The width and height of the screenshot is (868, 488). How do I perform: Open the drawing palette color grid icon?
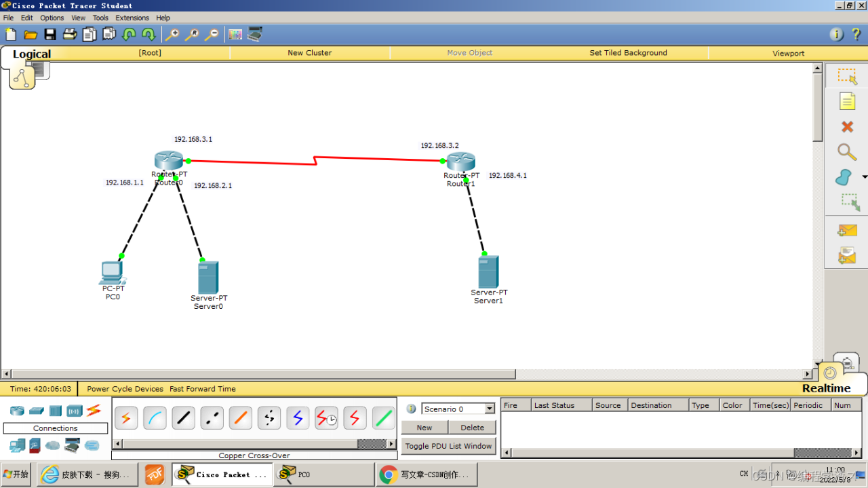[x=235, y=34]
